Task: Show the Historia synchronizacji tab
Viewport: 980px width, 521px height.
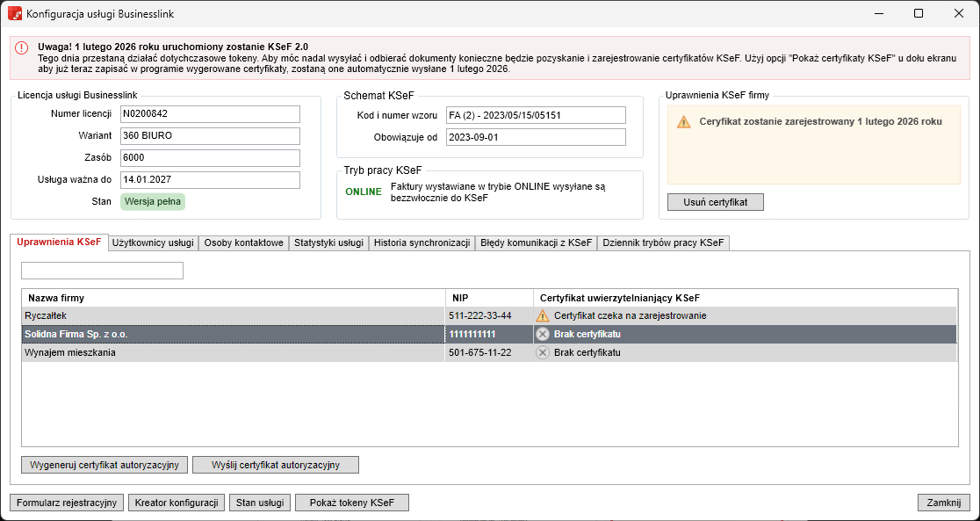Action: 422,242
